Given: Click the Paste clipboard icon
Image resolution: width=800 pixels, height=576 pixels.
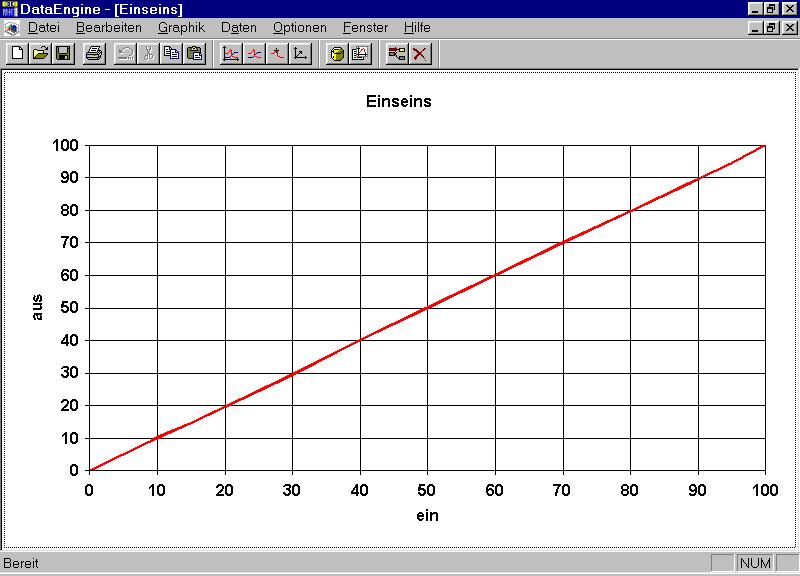Looking at the screenshot, I should click(x=194, y=53).
